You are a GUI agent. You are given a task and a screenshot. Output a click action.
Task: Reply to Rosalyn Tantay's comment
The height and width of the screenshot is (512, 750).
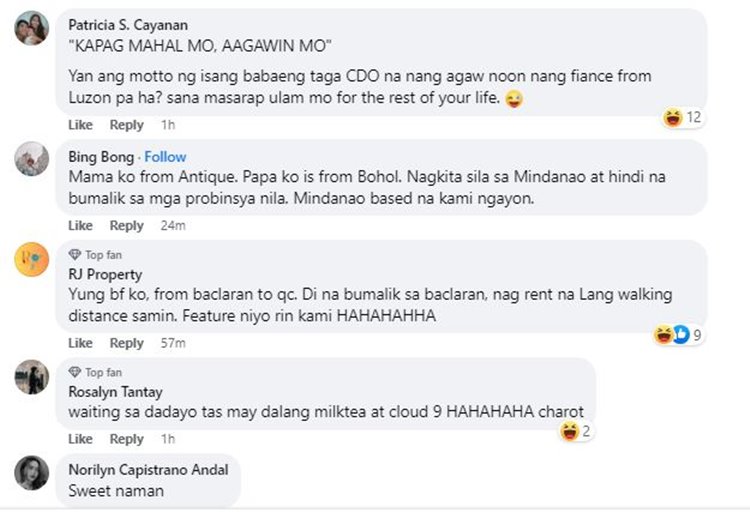tap(126, 439)
